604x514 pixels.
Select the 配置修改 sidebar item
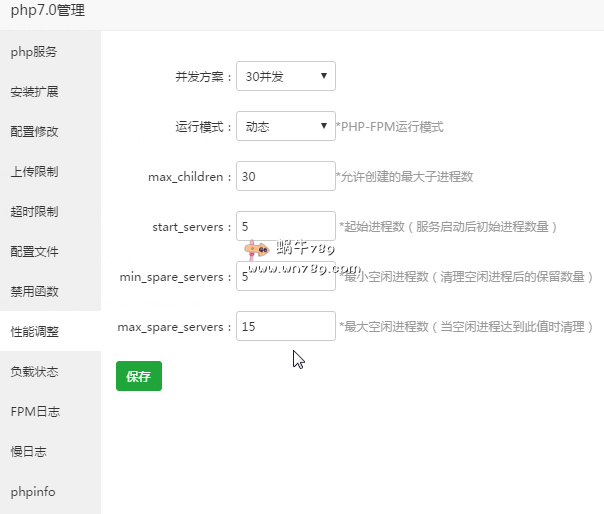pos(34,132)
